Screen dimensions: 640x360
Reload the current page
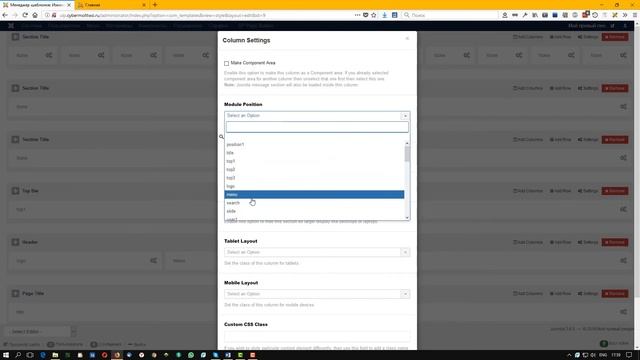25,15
